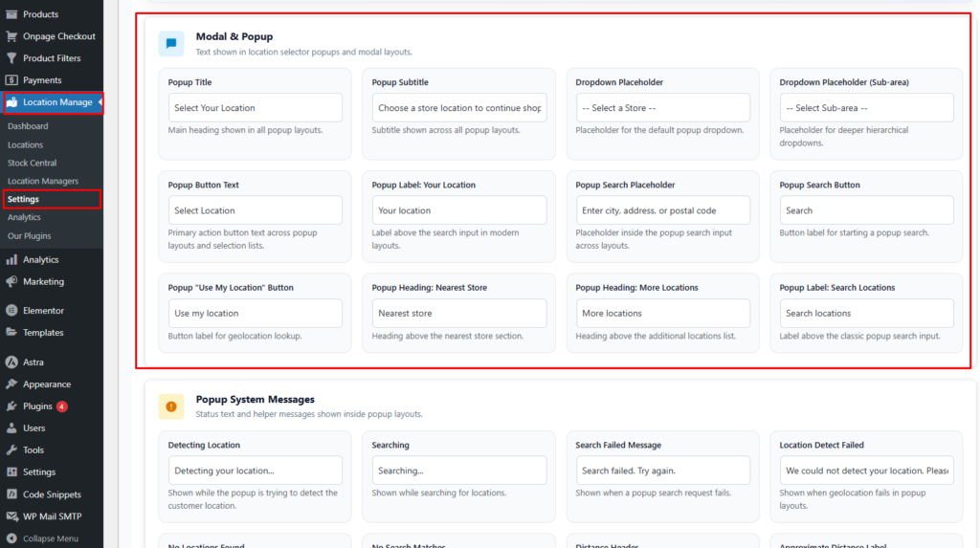Open the Location Manage menu
Image resolution: width=980 pixels, height=548 pixels.
57,102
